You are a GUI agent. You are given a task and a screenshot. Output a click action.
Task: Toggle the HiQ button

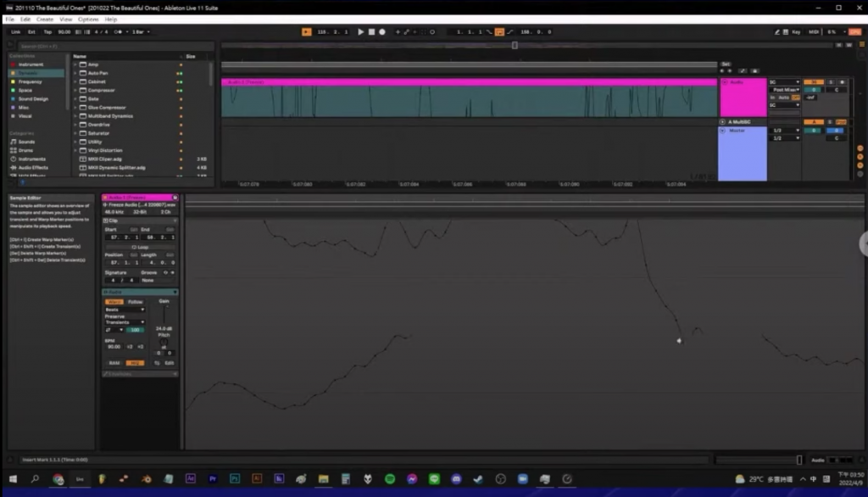pos(135,363)
